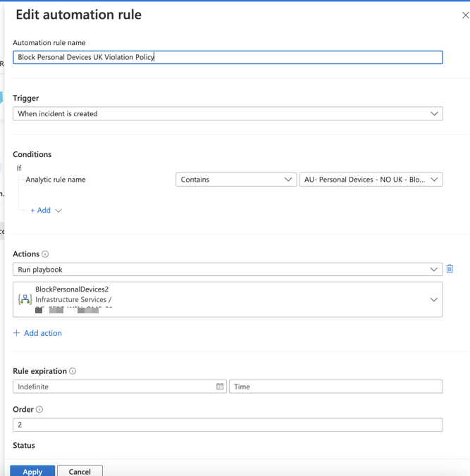The image size is (470, 476).
Task: Click the Actions info icon
Action: 45,254
